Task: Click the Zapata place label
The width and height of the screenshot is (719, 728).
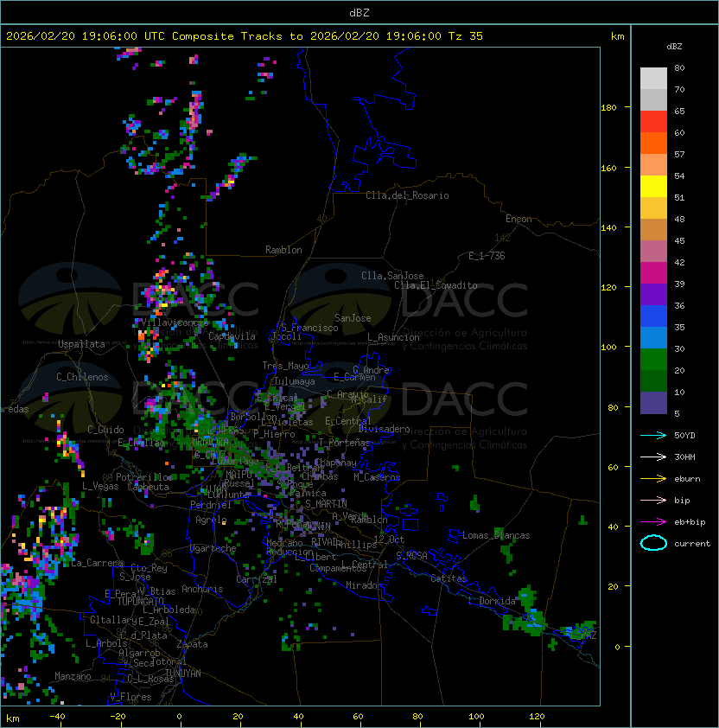Action: pyautogui.click(x=192, y=644)
